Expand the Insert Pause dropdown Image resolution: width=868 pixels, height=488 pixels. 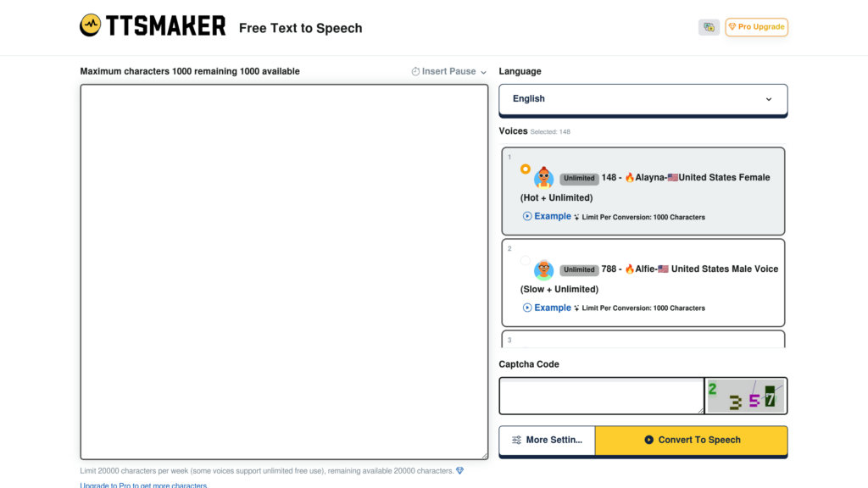(483, 71)
